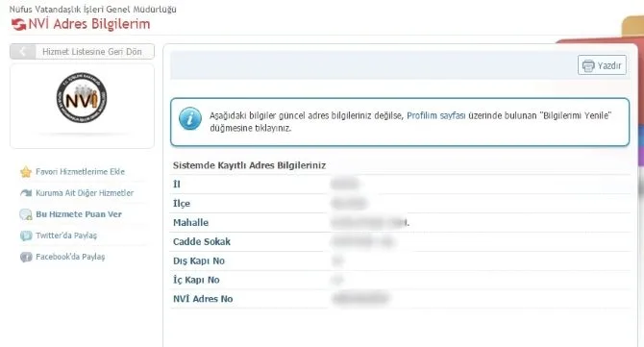Click the rating icon beside Bu Hizmete Puan Ver
644x347 pixels.
[x=26, y=214]
